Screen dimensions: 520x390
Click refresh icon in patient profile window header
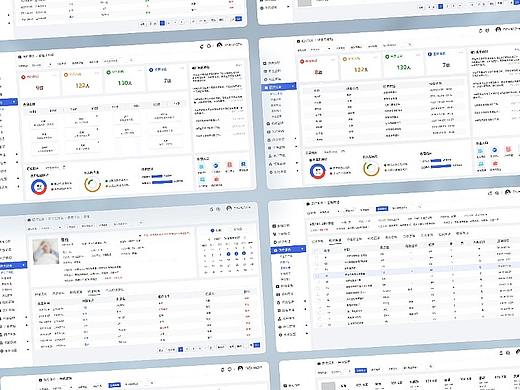click(211, 210)
